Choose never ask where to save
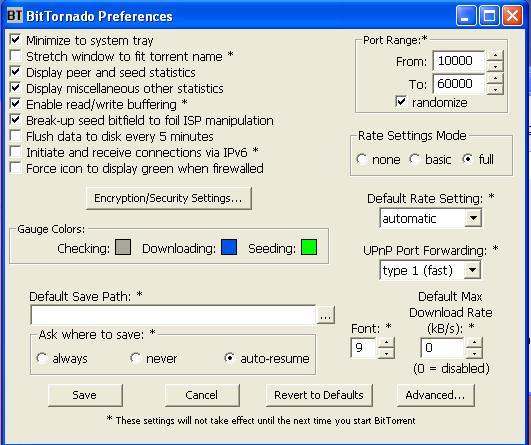The width and height of the screenshot is (531, 445). click(x=136, y=358)
